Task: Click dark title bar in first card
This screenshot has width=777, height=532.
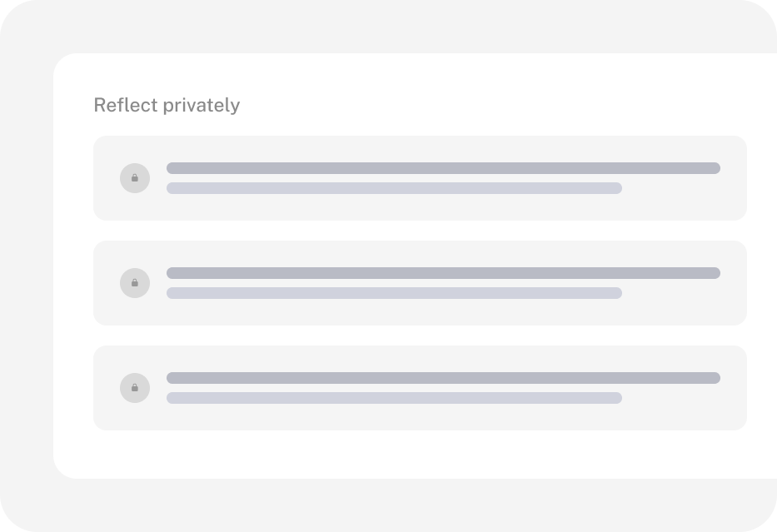Action: pos(444,168)
